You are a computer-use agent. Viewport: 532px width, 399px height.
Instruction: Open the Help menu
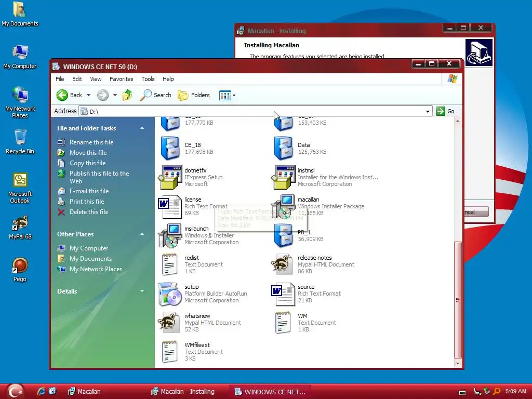coord(168,79)
